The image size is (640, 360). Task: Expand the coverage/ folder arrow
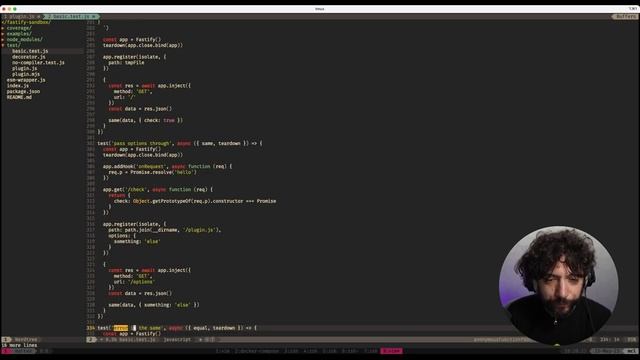pos(3,28)
